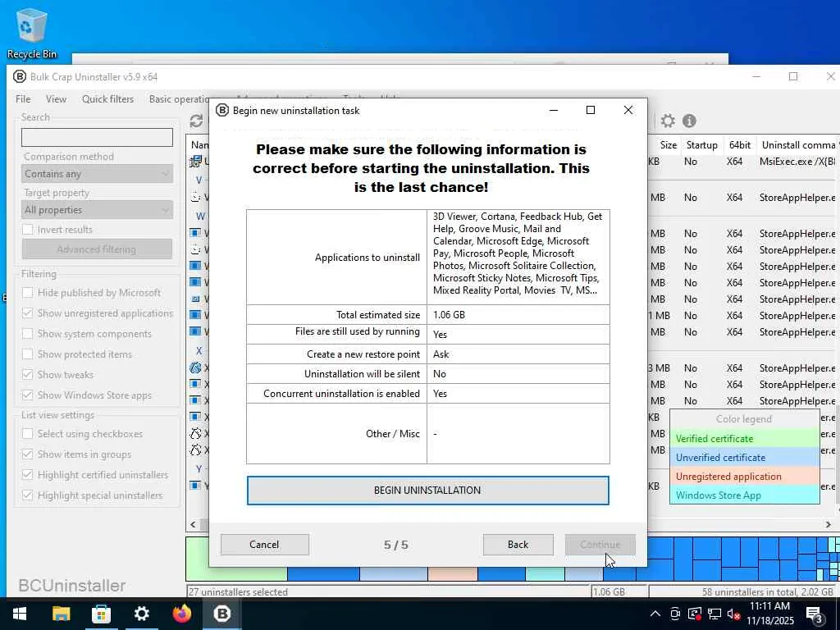Image resolution: width=840 pixels, height=630 pixels.
Task: Click the list horizontal scrollbar right arrow
Action: tap(829, 524)
